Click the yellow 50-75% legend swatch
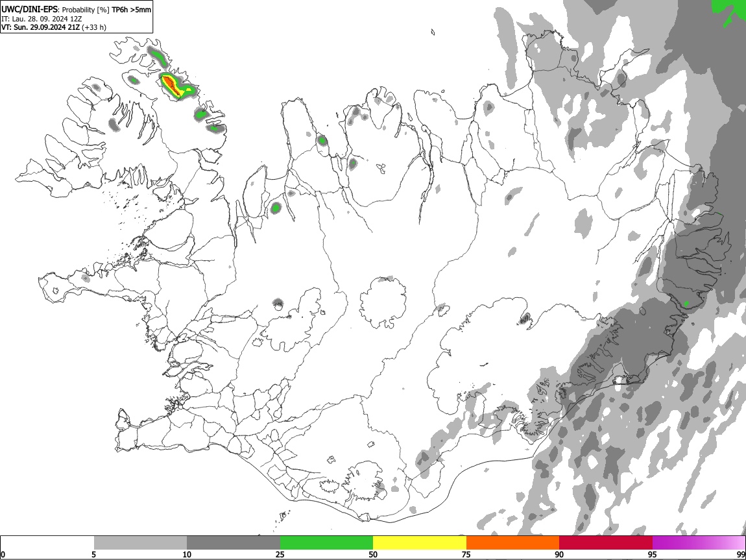The width and height of the screenshot is (746, 560). click(x=420, y=542)
